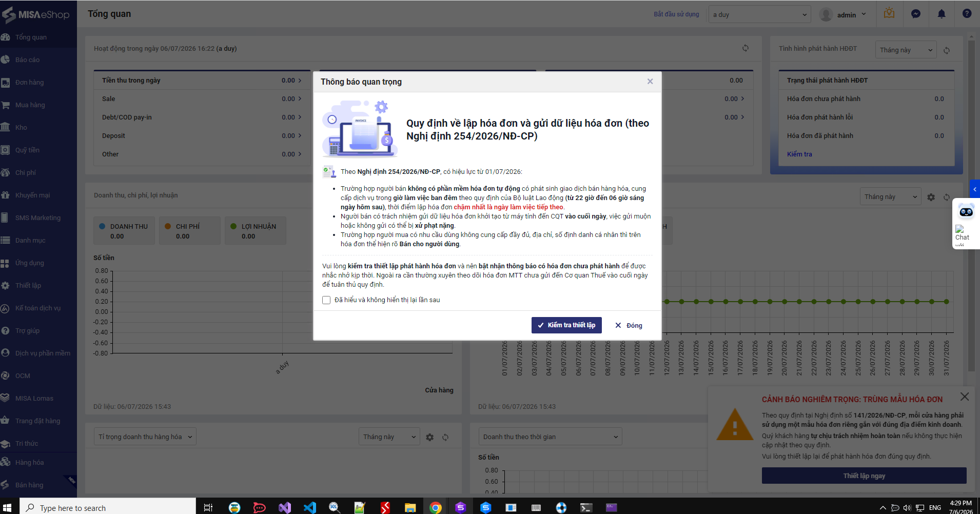Expand the 'Deposit' row chevron
980x514 pixels.
(300, 135)
